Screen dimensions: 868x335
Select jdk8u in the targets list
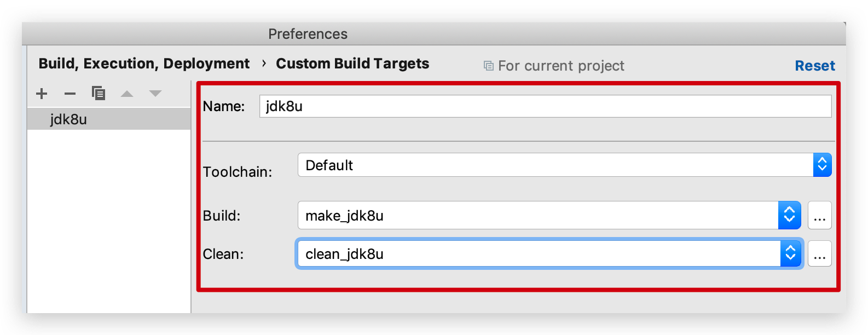coord(68,119)
